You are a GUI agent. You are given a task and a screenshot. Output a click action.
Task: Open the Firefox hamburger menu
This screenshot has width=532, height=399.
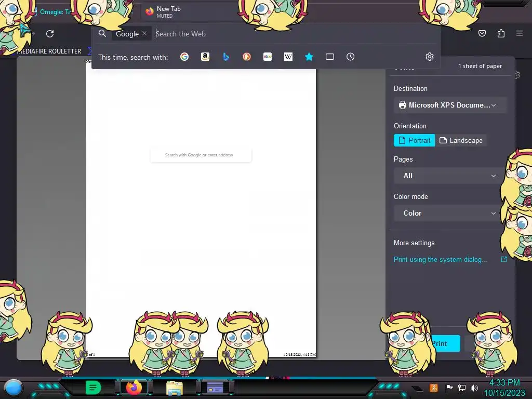point(520,33)
